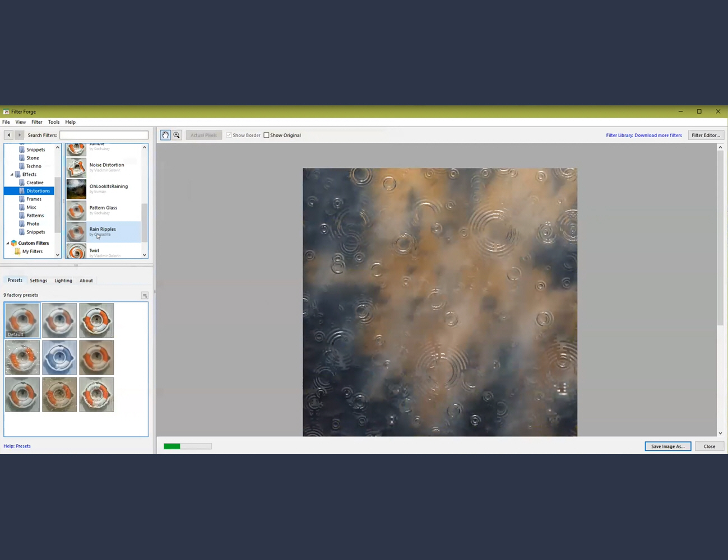
Task: Click the back navigation arrow
Action: coord(8,135)
